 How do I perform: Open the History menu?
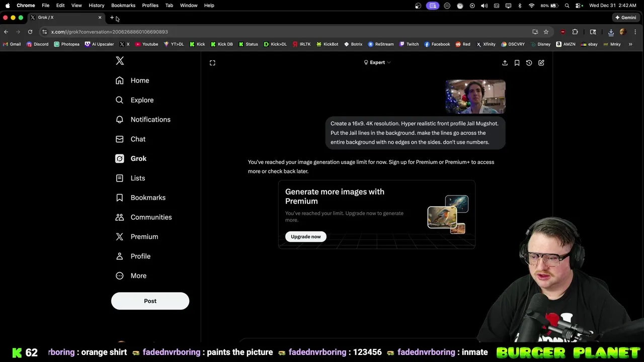coord(97,6)
